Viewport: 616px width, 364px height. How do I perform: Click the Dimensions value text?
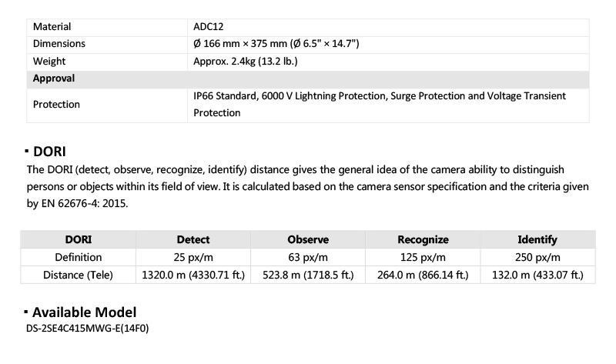tap(276, 44)
